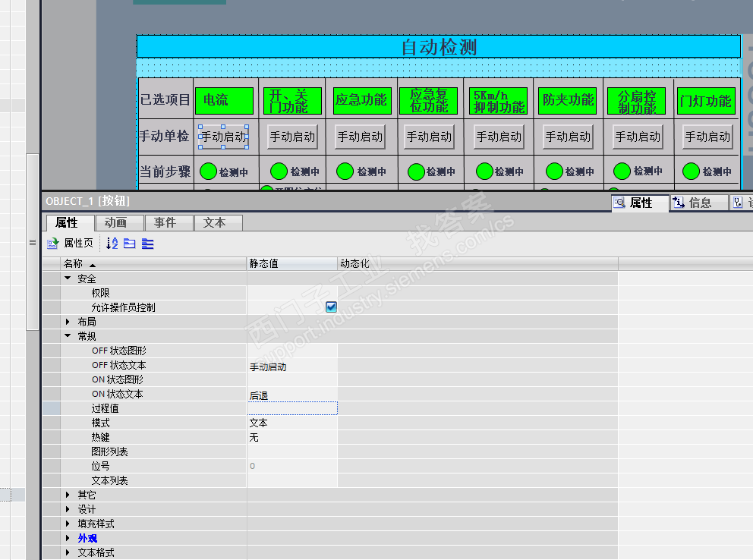The width and height of the screenshot is (753, 560).
Task: Click 手动启动 button under 门灯功能
Action: click(x=707, y=137)
